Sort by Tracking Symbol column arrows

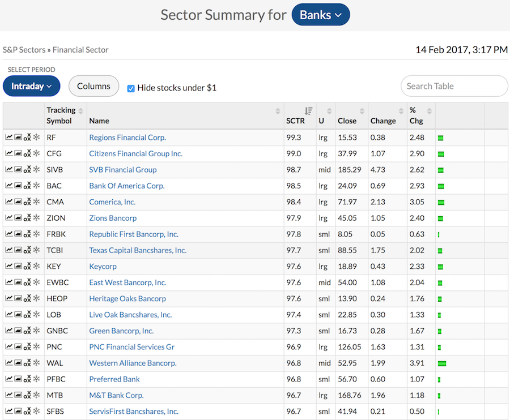80,111
